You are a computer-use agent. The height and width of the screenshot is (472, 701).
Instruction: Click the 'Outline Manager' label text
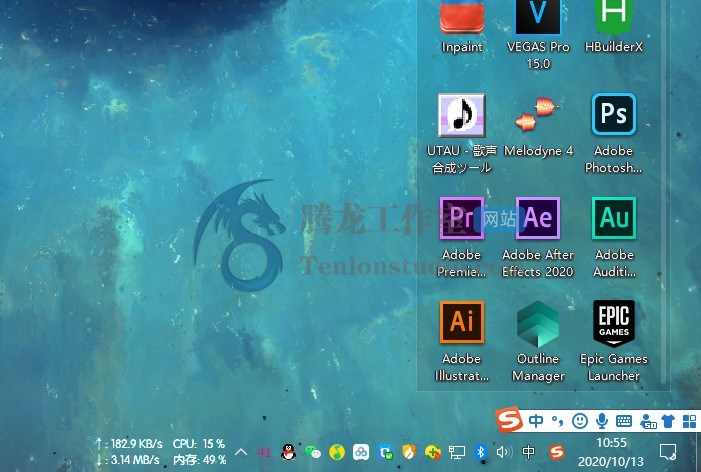(x=538, y=367)
